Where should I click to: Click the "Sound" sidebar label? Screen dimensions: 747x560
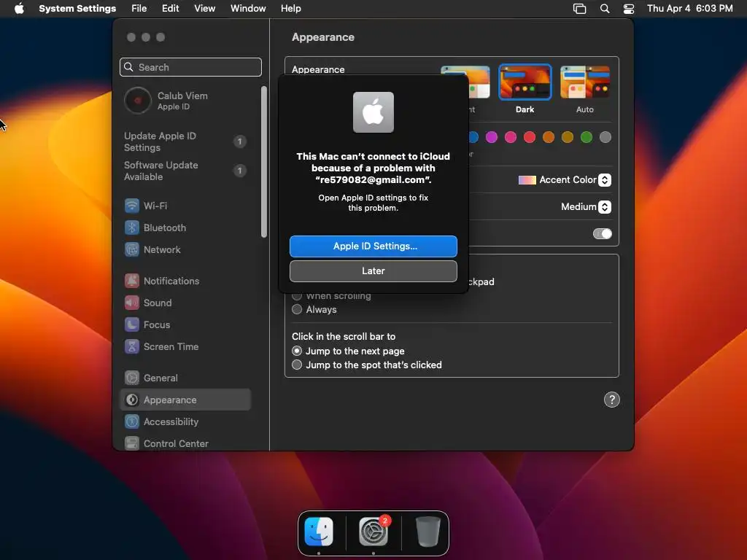(x=158, y=303)
